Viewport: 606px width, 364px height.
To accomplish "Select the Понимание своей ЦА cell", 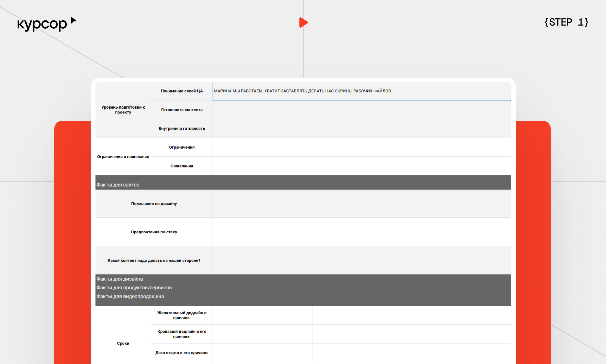I will coord(182,91).
